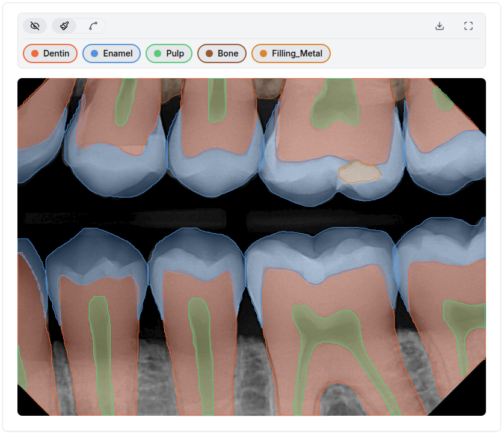The width and height of the screenshot is (504, 435).
Task: Enter fullscreen view of the image
Action: [x=469, y=26]
